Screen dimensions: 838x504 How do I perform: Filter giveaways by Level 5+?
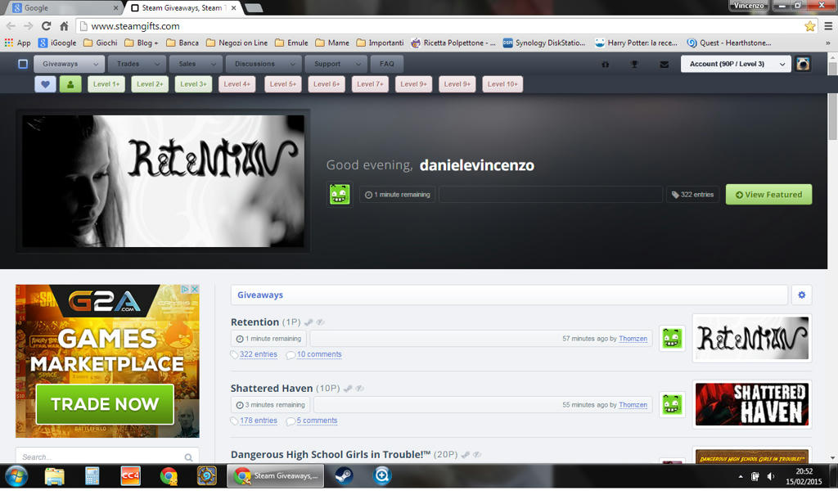[282, 84]
